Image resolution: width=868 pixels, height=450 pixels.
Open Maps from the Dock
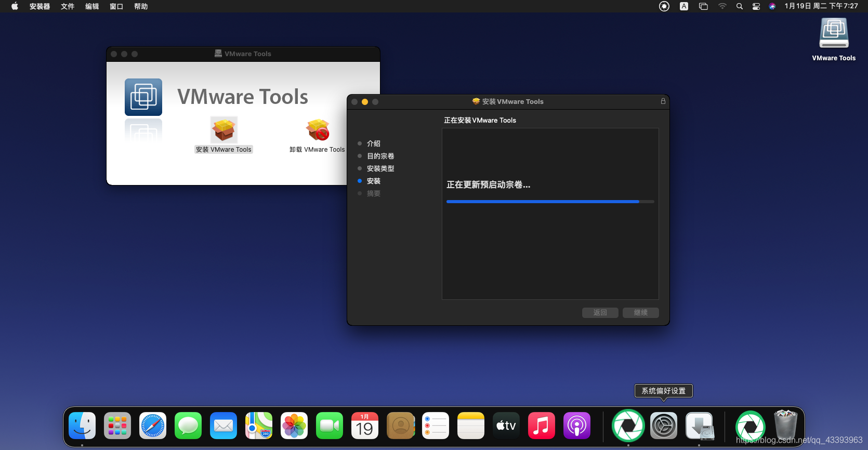259,426
